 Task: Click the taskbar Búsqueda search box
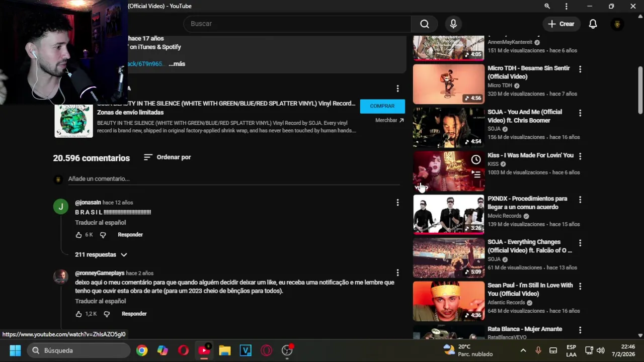point(78,350)
